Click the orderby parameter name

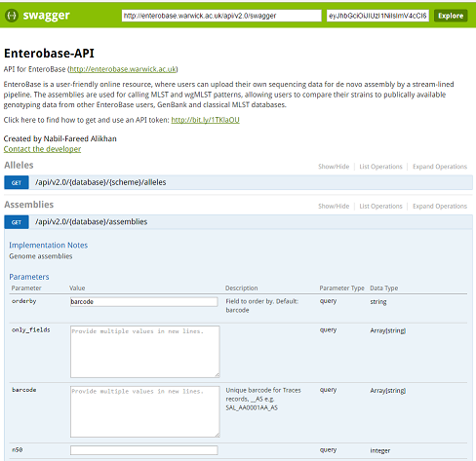23,301
